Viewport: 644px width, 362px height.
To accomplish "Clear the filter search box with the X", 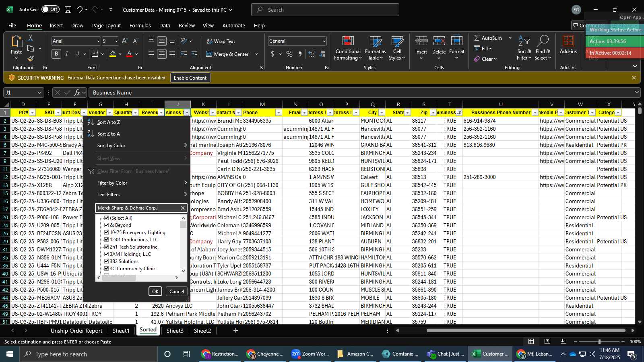I will [x=182, y=208].
